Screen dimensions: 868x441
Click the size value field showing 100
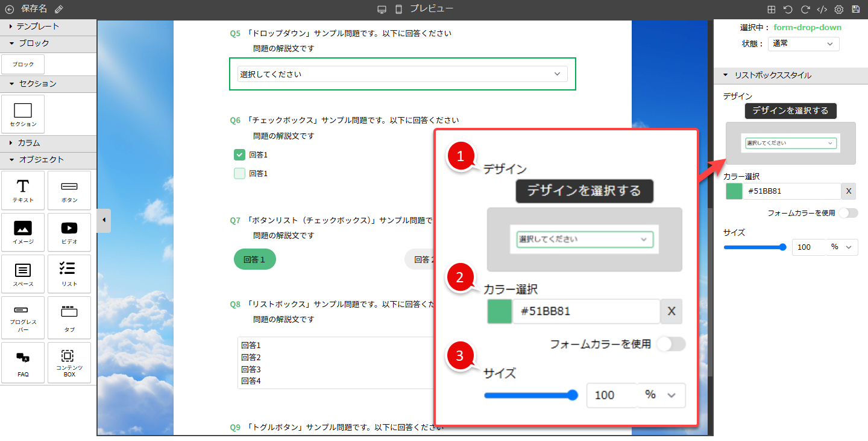click(x=808, y=247)
